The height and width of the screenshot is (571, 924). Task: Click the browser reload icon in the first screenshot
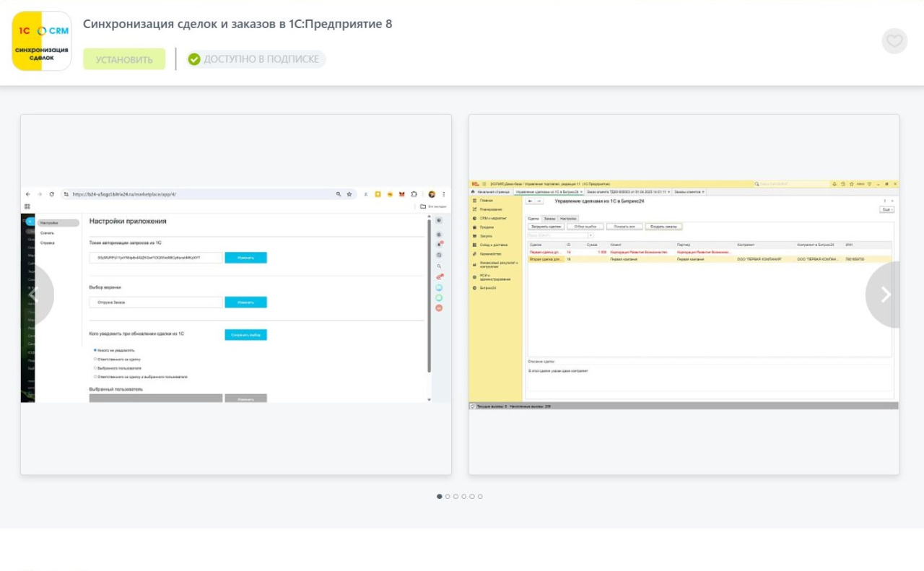52,194
